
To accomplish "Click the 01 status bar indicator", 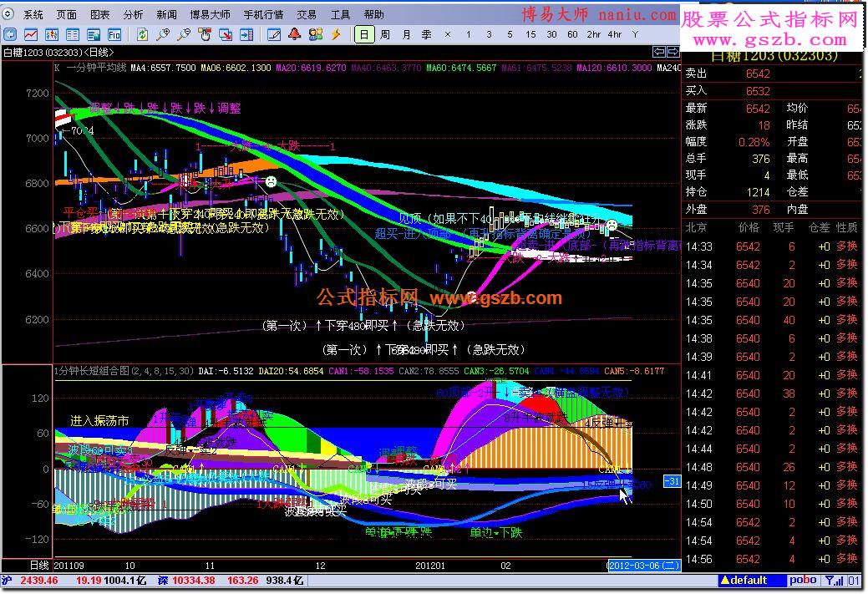I will tap(854, 581).
